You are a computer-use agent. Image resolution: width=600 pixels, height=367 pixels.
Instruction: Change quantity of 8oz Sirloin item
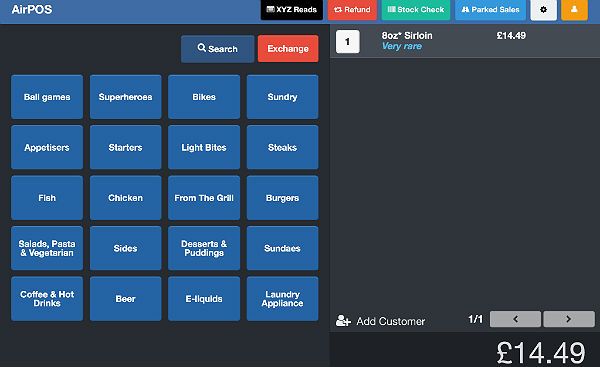pyautogui.click(x=347, y=41)
